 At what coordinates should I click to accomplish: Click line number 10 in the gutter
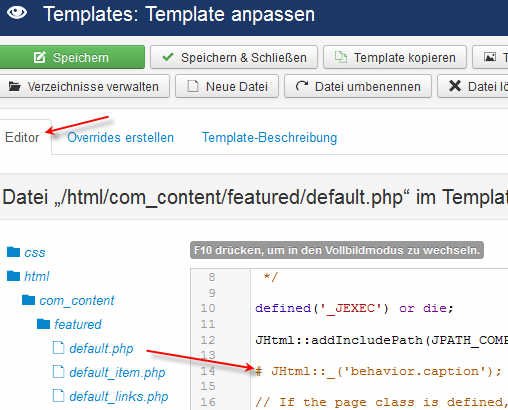coord(208,308)
